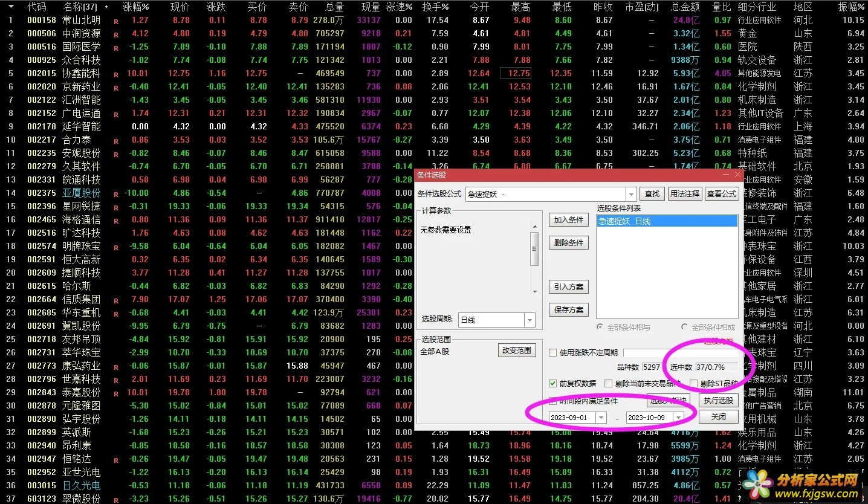
Task: Open start date 2023-09-01 picker arrow
Action: pos(601,418)
